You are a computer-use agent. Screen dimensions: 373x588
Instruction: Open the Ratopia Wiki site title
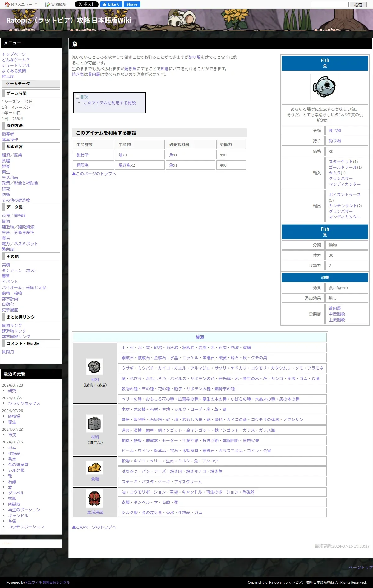(69, 20)
